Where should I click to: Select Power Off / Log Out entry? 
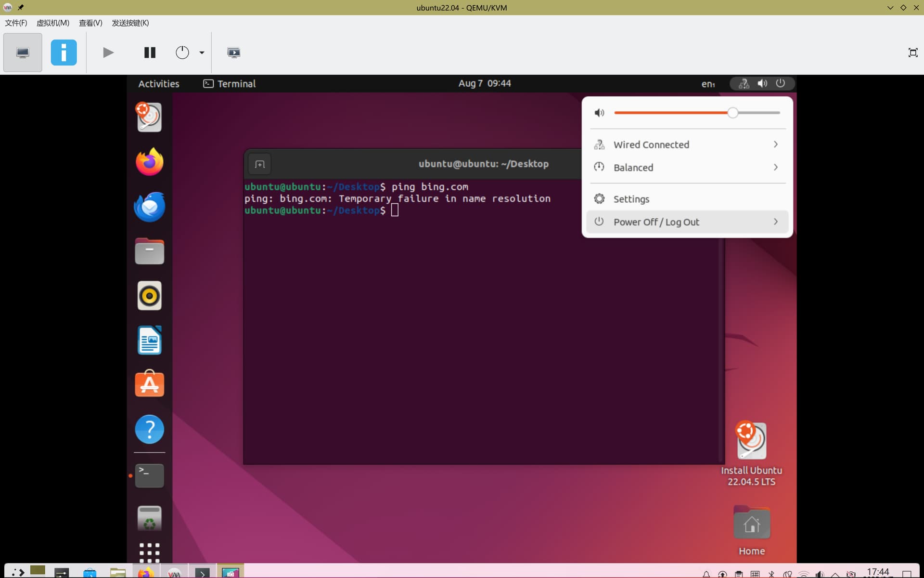[x=687, y=222]
